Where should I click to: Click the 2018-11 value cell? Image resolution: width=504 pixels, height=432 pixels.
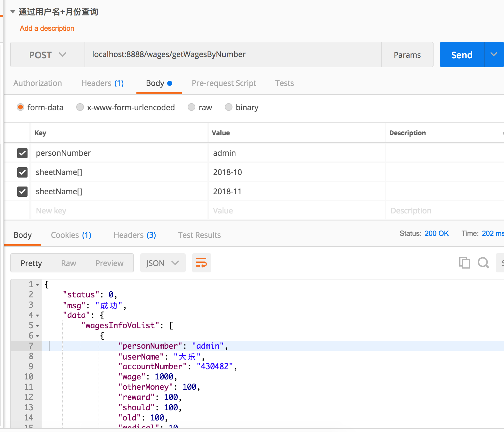click(297, 191)
